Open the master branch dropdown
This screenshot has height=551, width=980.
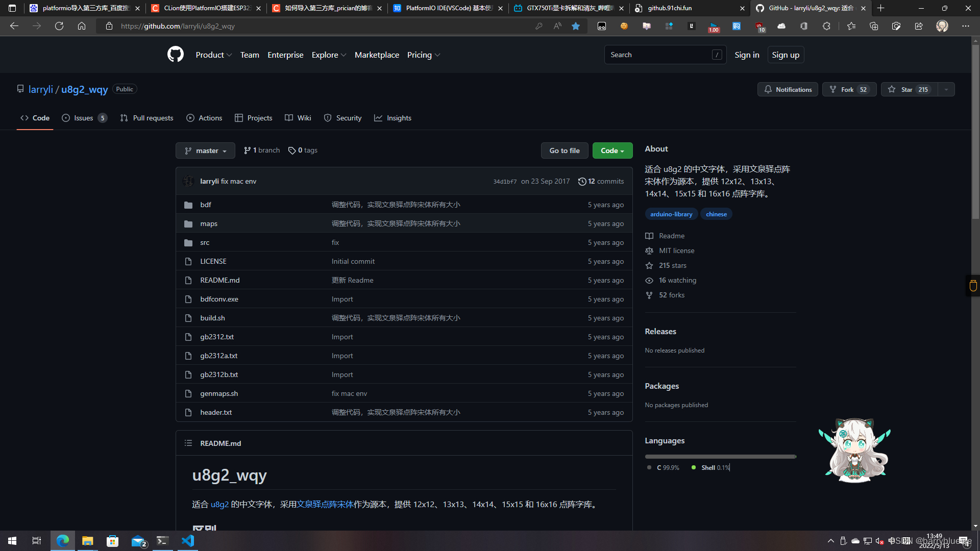coord(205,151)
